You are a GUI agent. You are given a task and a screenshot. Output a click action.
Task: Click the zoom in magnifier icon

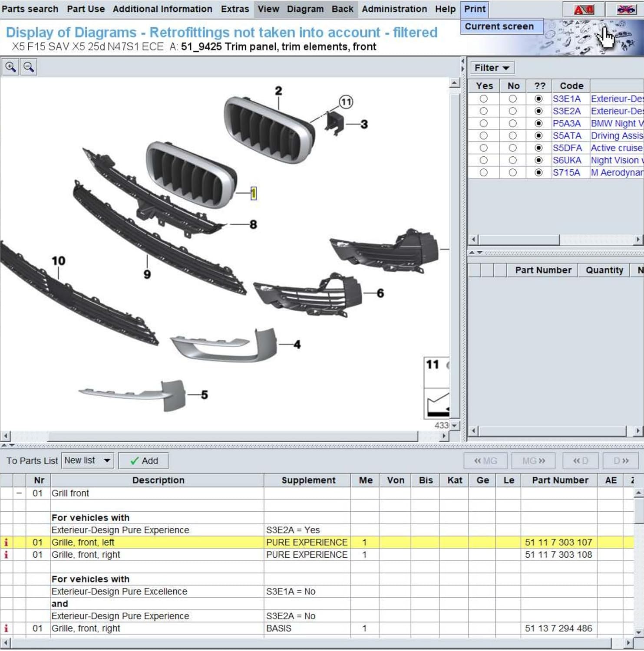tap(10, 67)
